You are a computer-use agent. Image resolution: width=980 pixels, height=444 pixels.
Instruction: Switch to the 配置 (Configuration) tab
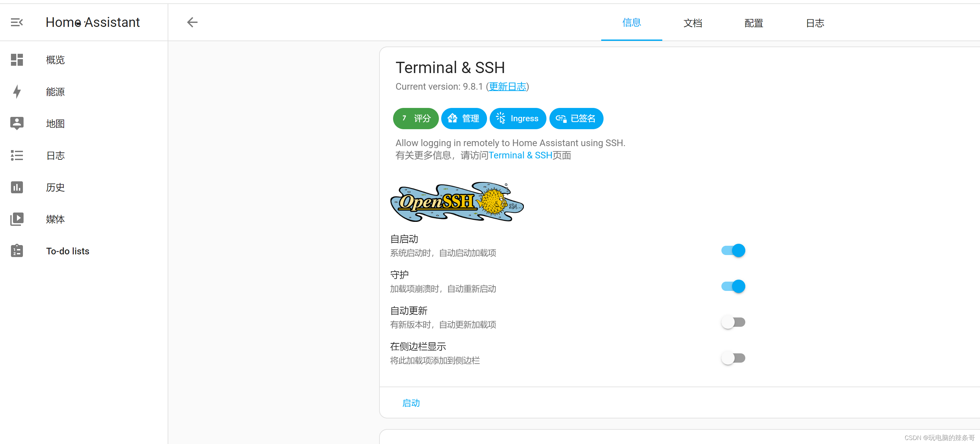(x=753, y=23)
